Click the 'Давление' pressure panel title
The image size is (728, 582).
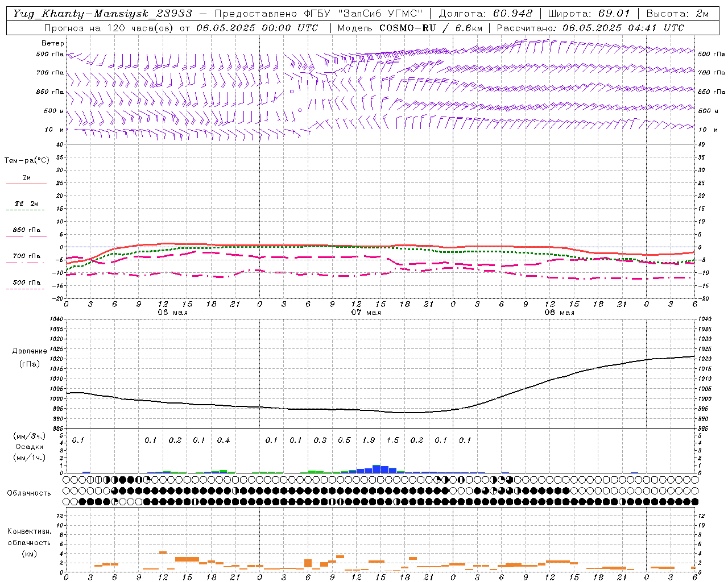click(x=30, y=351)
